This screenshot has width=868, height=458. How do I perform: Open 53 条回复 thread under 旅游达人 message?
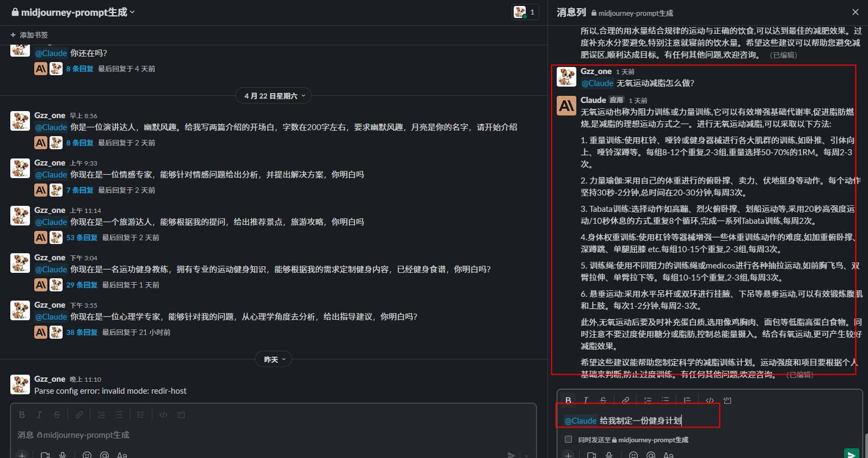(x=82, y=237)
